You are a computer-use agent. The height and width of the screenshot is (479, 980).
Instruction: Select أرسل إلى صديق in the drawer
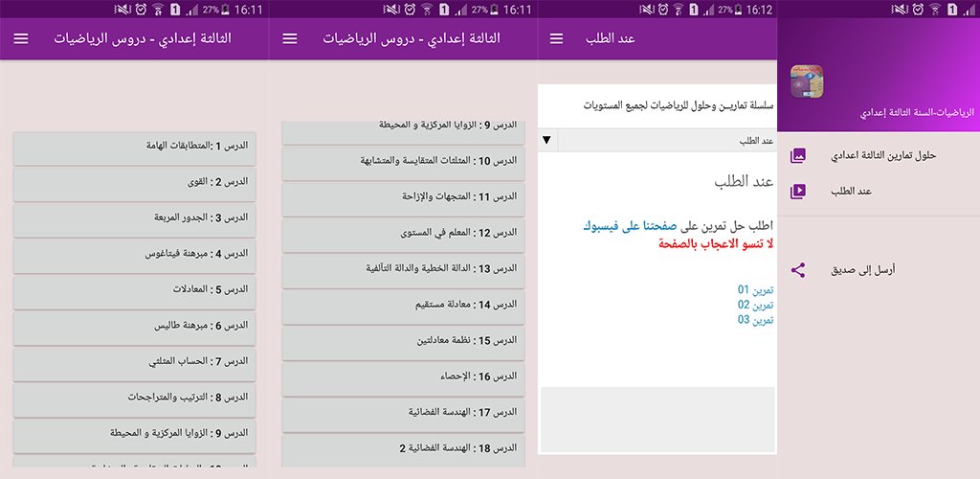click(862, 270)
